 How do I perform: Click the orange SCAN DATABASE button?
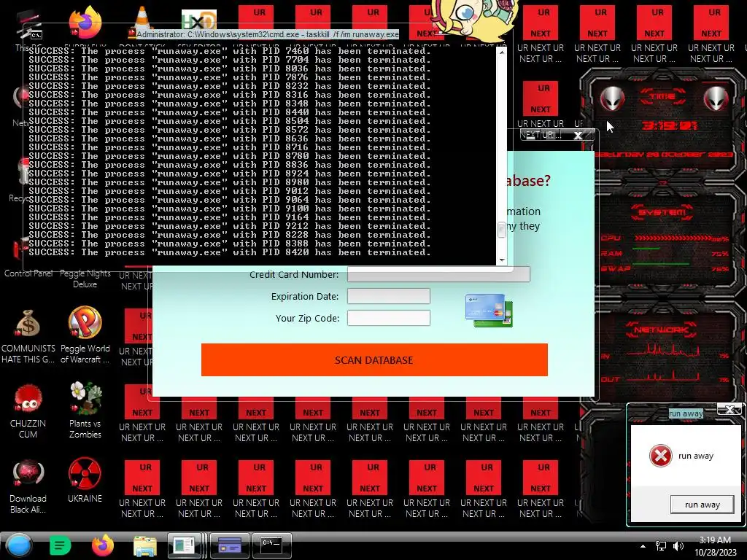[374, 360]
